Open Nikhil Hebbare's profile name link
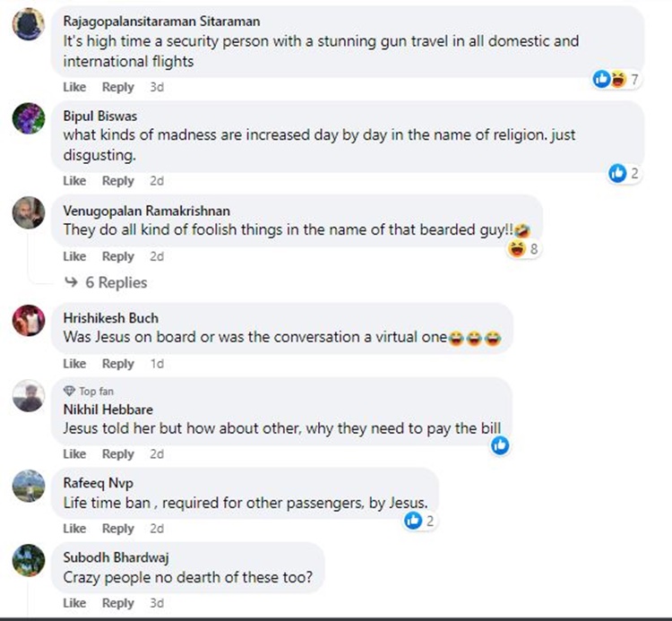The image size is (672, 621). point(95,410)
